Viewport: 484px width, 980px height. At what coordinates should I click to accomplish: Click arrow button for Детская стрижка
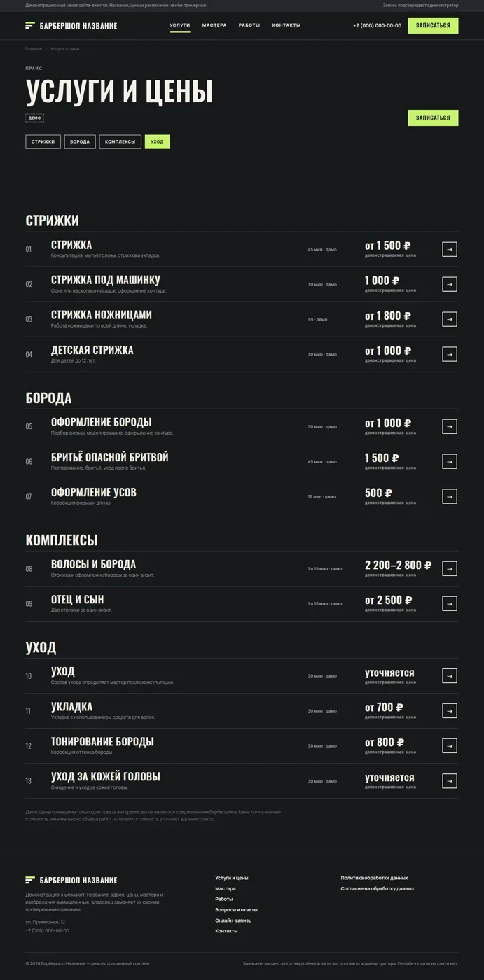[450, 354]
